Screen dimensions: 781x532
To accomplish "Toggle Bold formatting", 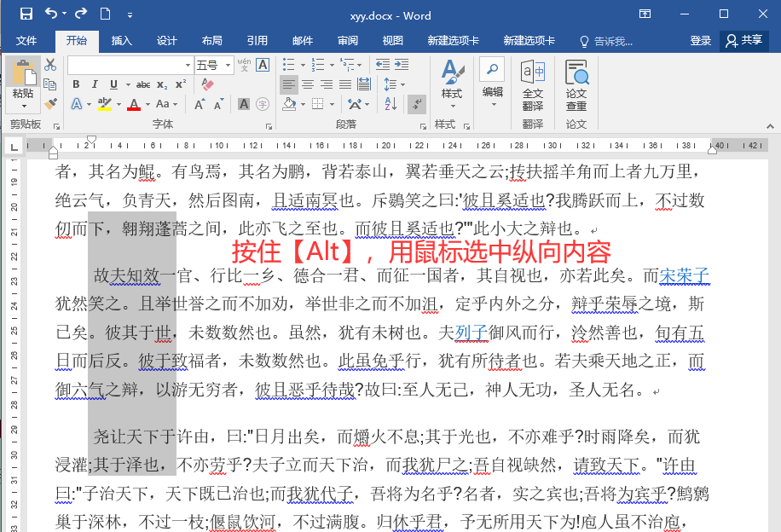I will pos(76,84).
